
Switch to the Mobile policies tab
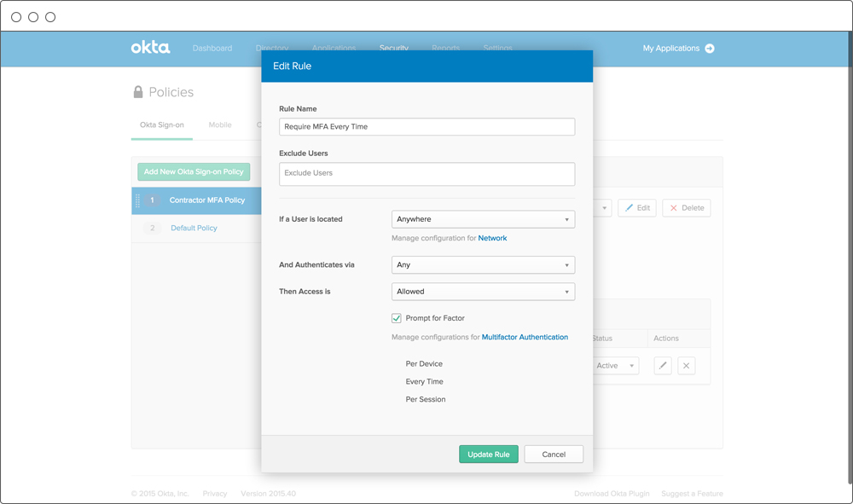pos(220,125)
